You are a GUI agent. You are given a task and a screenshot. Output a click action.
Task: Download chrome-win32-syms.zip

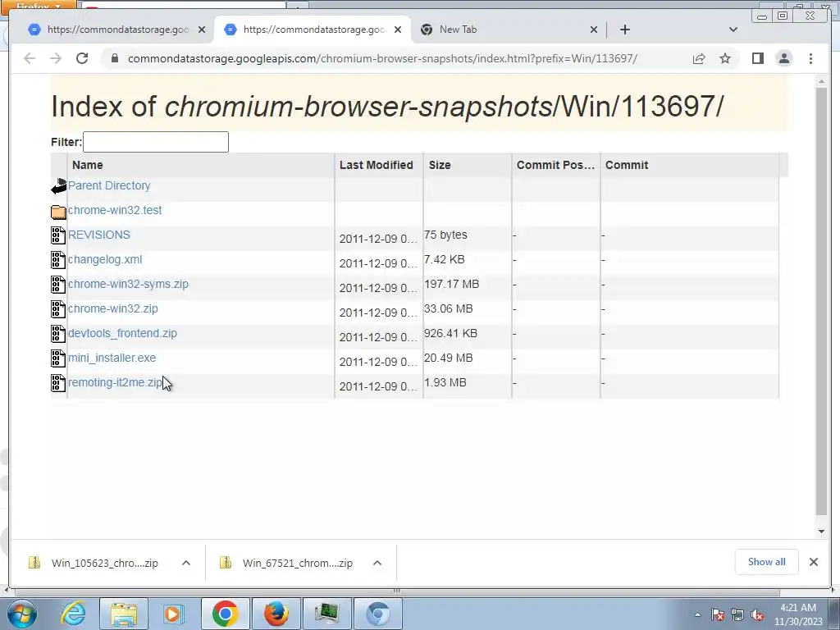pos(128,284)
